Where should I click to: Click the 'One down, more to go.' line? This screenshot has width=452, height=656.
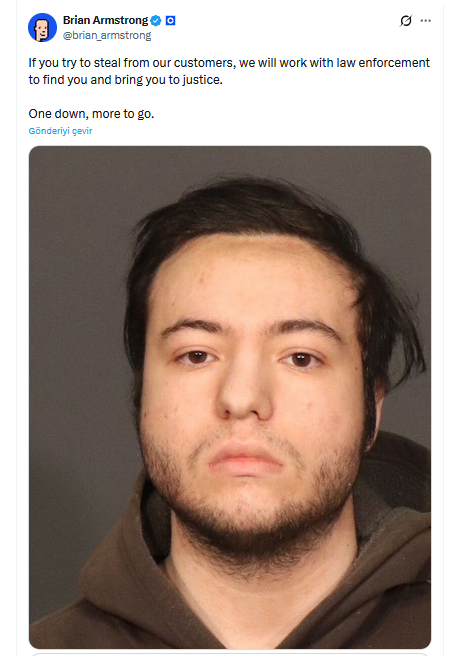(91, 114)
